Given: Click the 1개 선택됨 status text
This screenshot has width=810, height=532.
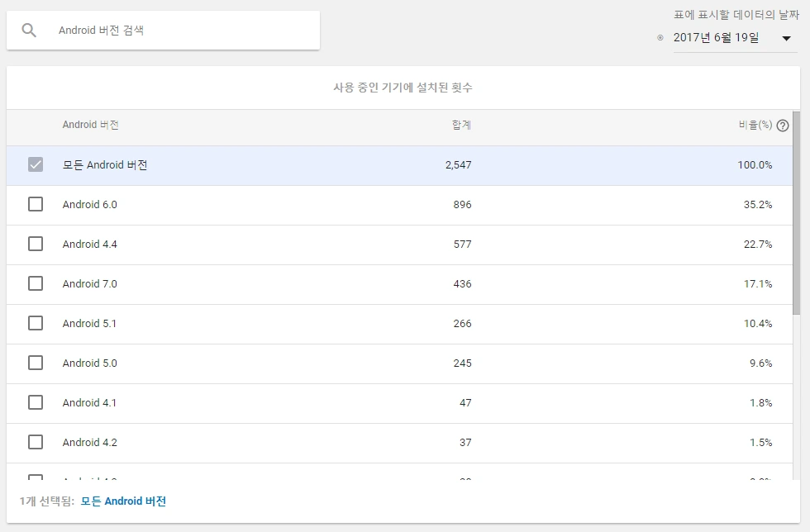Looking at the screenshot, I should point(47,501).
